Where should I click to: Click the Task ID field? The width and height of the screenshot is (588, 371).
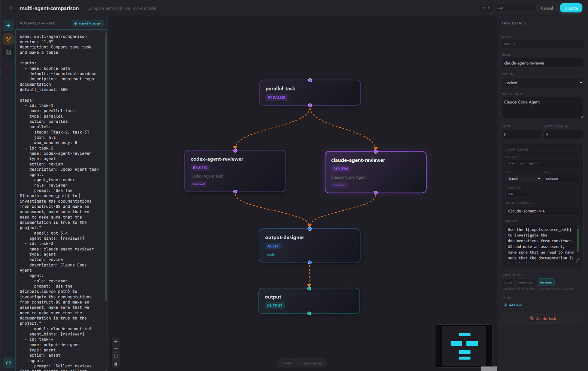point(542,44)
